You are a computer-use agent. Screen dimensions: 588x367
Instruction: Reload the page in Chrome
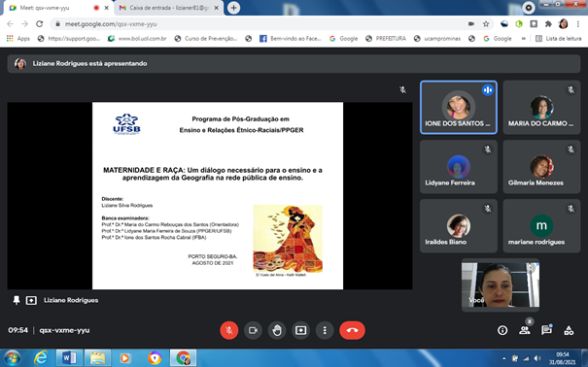[40, 24]
